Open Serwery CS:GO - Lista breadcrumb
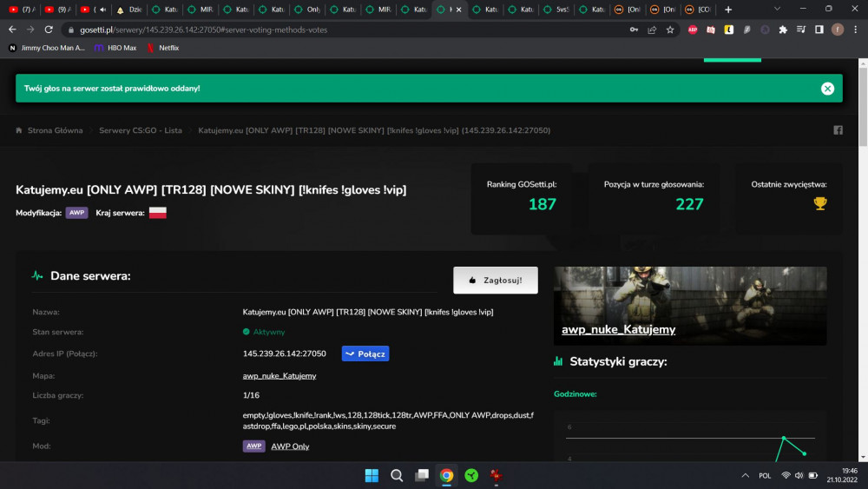 (x=141, y=130)
